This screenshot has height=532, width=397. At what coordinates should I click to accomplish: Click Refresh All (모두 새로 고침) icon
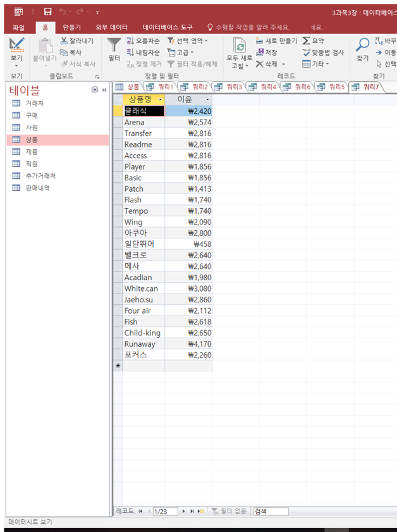coord(240,46)
